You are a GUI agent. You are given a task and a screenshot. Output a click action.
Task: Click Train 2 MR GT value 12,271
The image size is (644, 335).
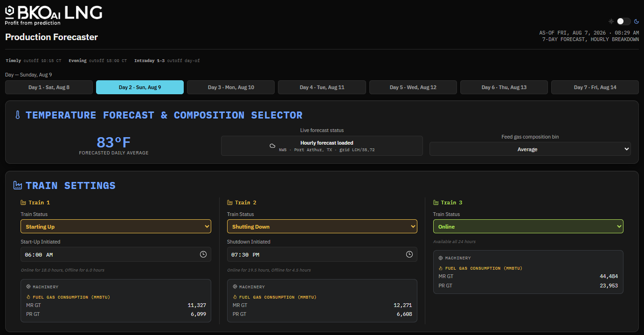[x=403, y=305]
